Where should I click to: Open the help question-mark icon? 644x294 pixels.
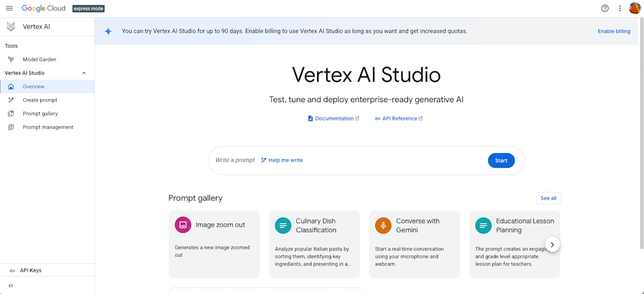point(605,8)
